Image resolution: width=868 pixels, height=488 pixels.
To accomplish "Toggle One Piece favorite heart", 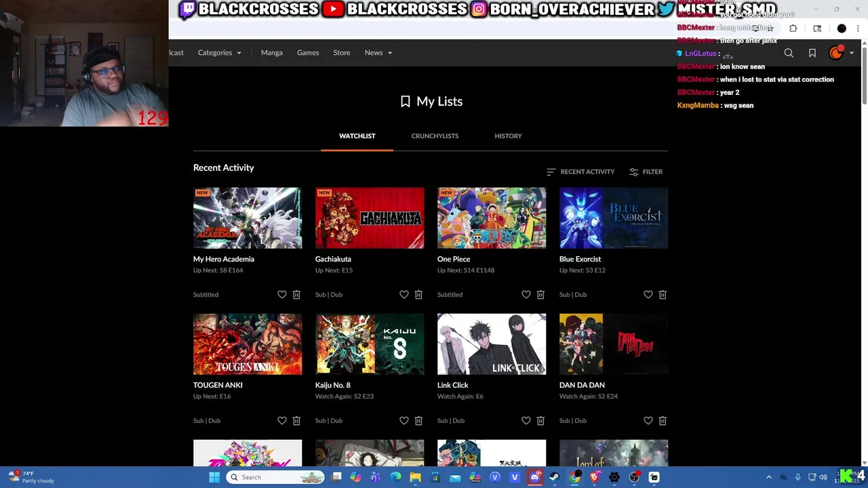I will 526,294.
